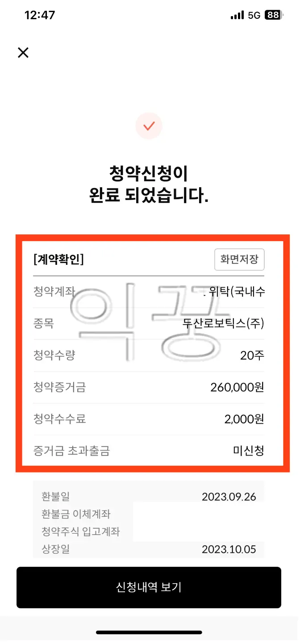
Task: Tap the 신청내역 보기 button
Action: tap(149, 587)
